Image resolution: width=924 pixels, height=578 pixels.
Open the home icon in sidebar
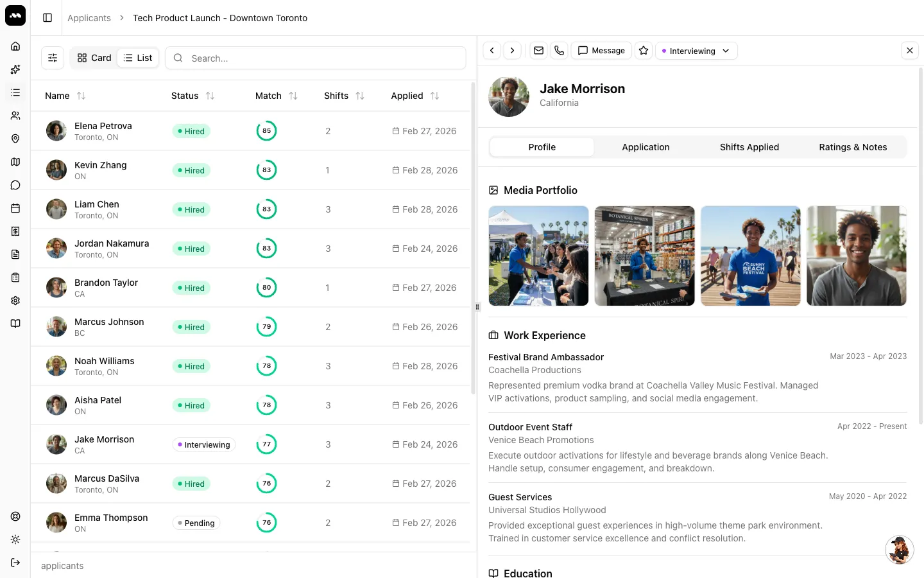[15, 46]
